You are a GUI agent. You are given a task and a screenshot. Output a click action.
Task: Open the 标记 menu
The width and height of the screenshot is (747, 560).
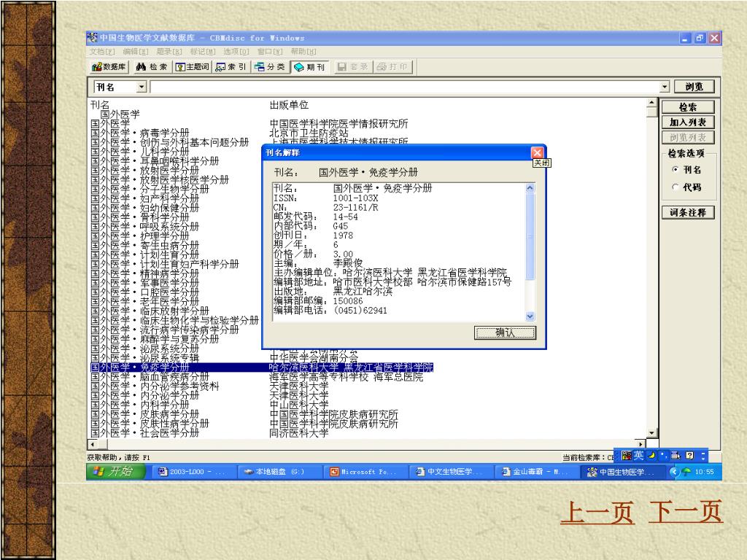(203, 52)
